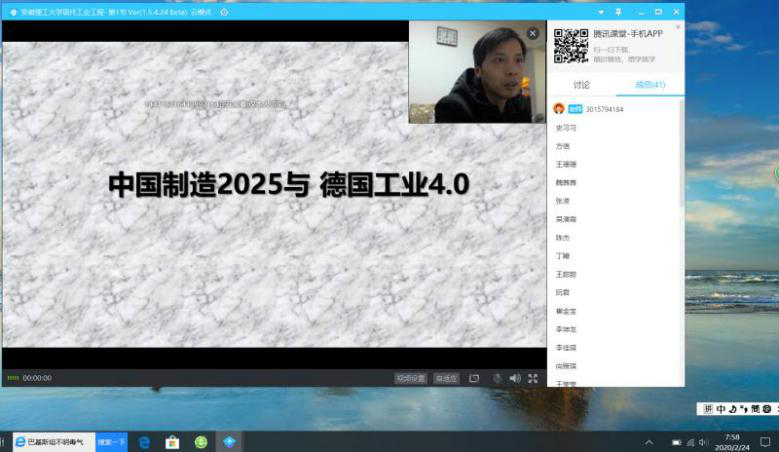The image size is (779, 452).
Task: Click the speaker volume icon in player
Action: [x=515, y=378]
